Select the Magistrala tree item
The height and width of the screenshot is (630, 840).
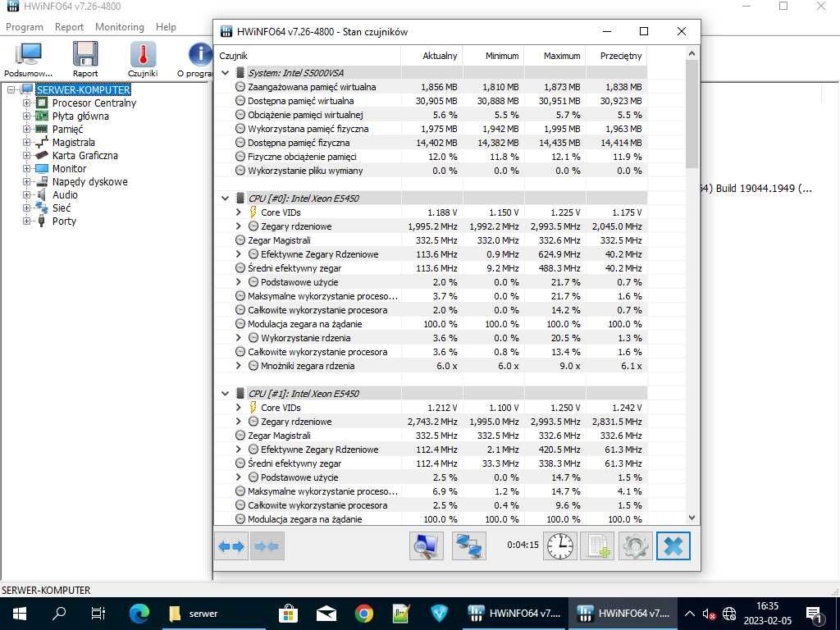[73, 143]
